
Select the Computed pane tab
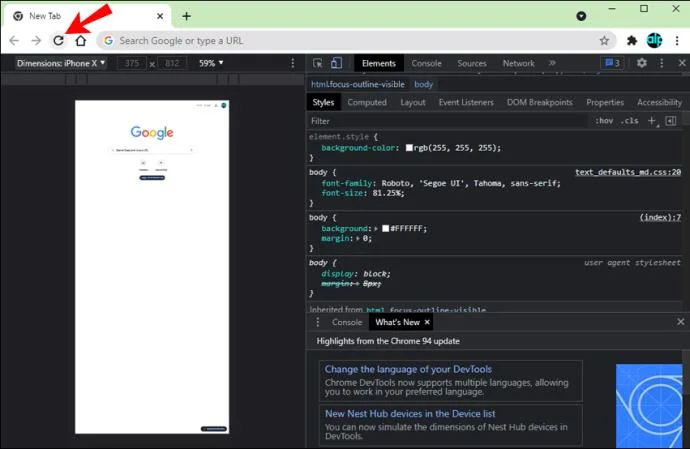[x=367, y=103]
